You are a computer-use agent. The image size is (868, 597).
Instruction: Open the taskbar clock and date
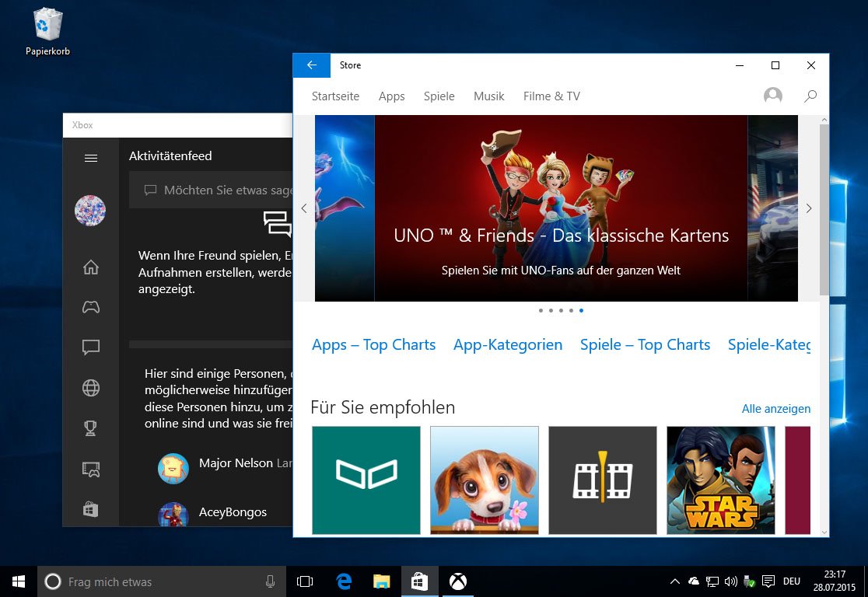point(835,581)
